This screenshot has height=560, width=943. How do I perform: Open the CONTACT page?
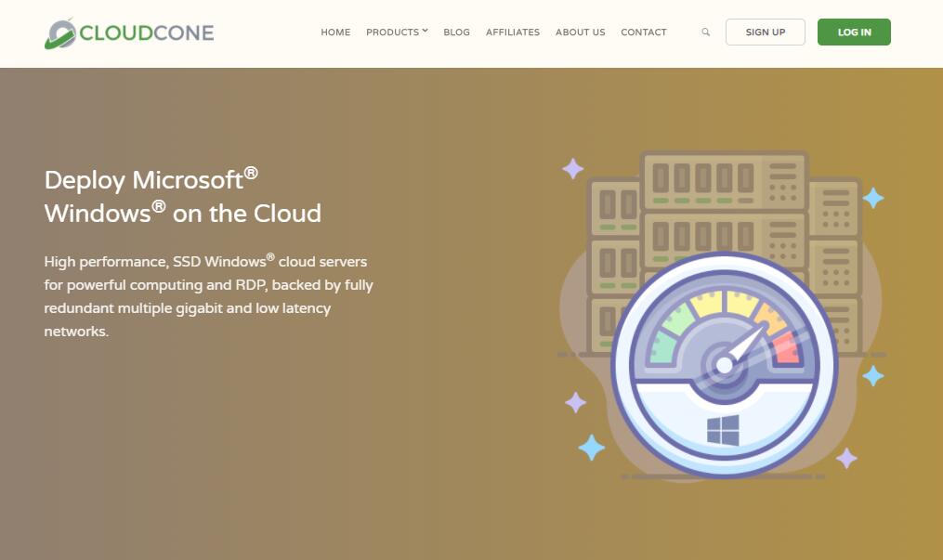pyautogui.click(x=644, y=33)
